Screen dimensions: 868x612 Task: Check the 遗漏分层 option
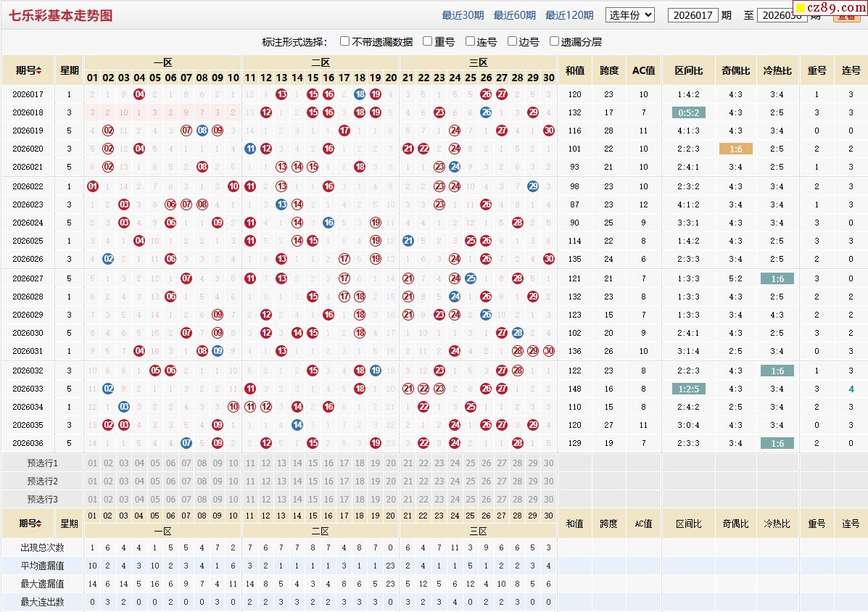tap(555, 41)
